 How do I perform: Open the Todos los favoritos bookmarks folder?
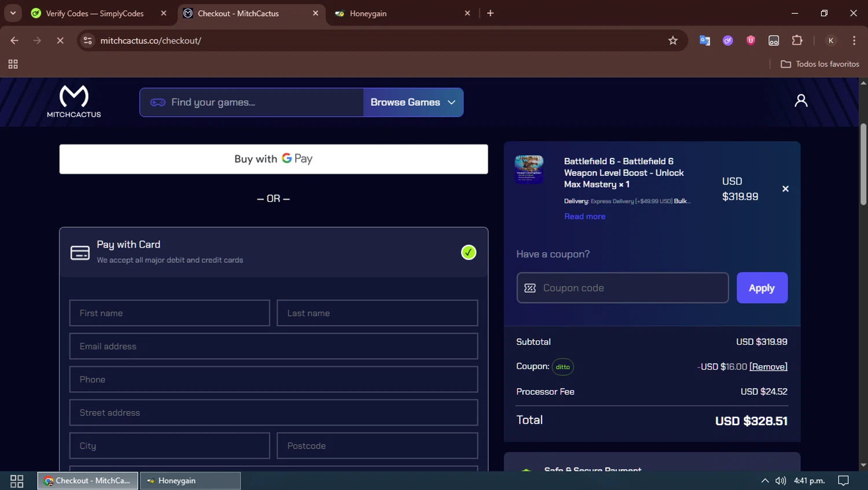coord(820,64)
